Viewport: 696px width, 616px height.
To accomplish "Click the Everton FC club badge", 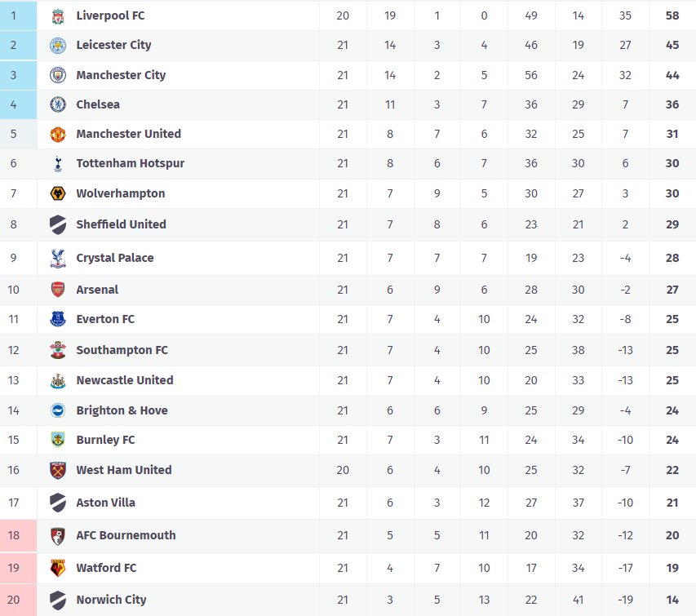I will pos(57,319).
